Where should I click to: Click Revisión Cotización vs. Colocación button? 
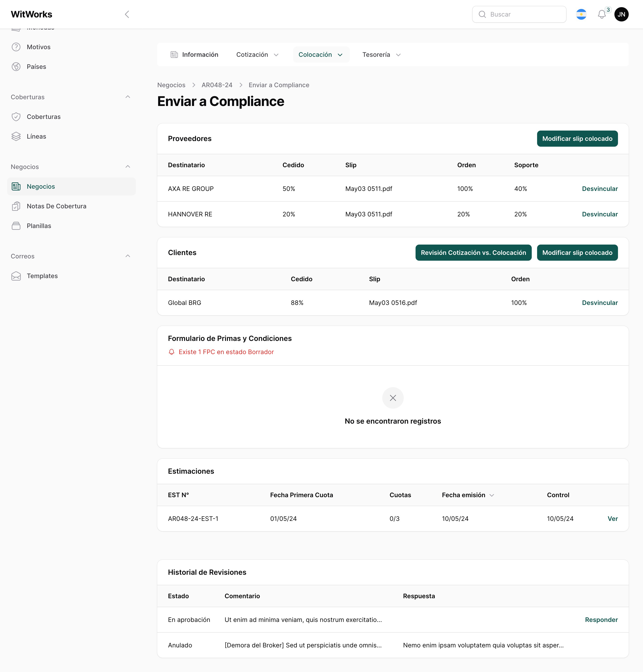(473, 253)
